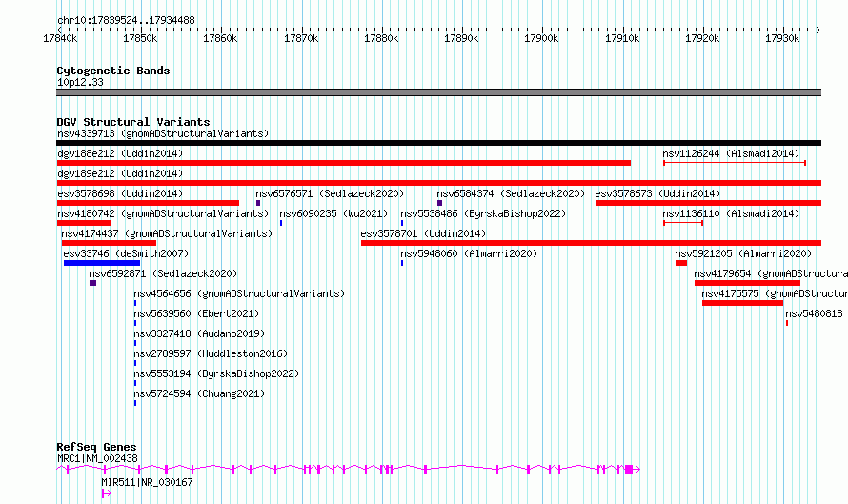Open the esv3578701 (Uddin2014) label
Screen dimensions: 848x504
coord(423,233)
